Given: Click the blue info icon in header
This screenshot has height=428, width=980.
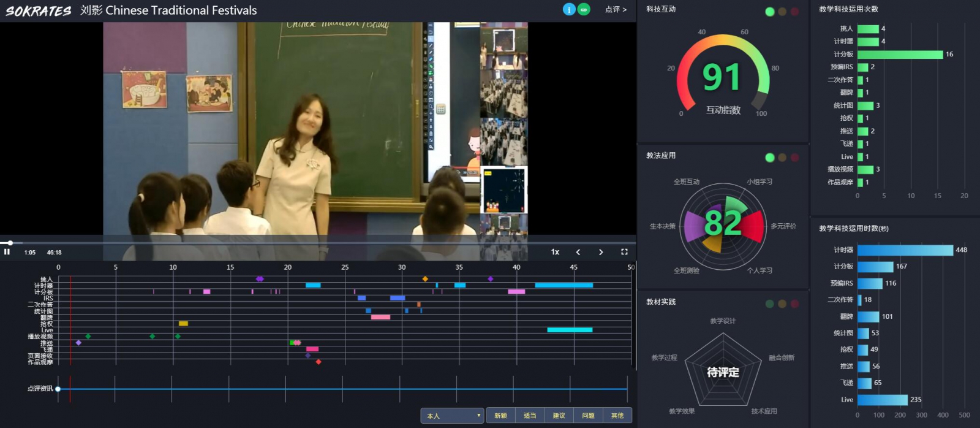Looking at the screenshot, I should (569, 9).
